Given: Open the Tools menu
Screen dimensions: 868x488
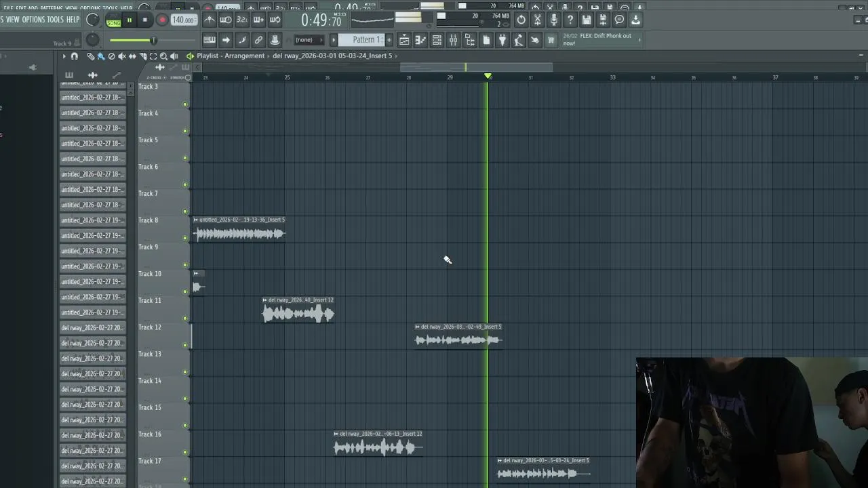Looking at the screenshot, I should tap(55, 20).
